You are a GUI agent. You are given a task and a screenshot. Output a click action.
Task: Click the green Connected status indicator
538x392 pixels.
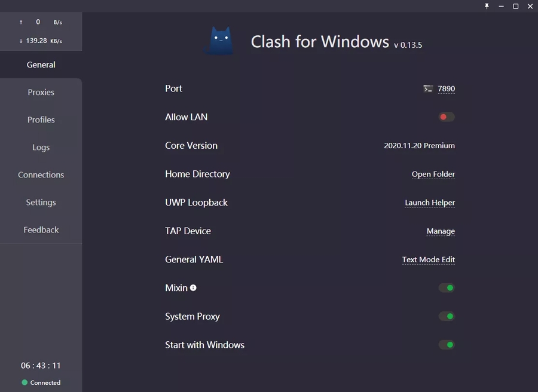pos(25,382)
